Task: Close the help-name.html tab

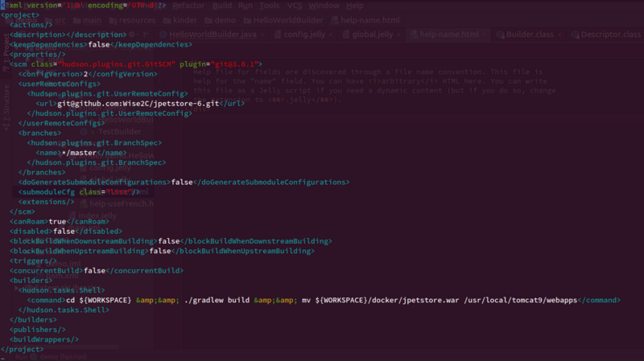Action: click(x=485, y=35)
